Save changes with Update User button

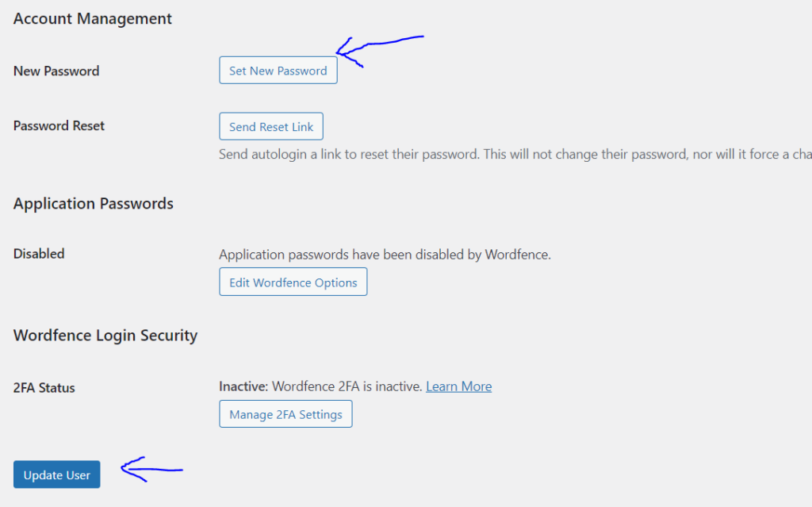57,474
